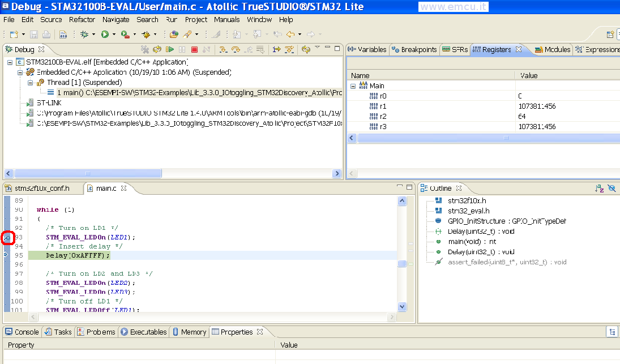
Task: Toggle Instruction Stepping Mode icon
Action: click(x=276, y=49)
